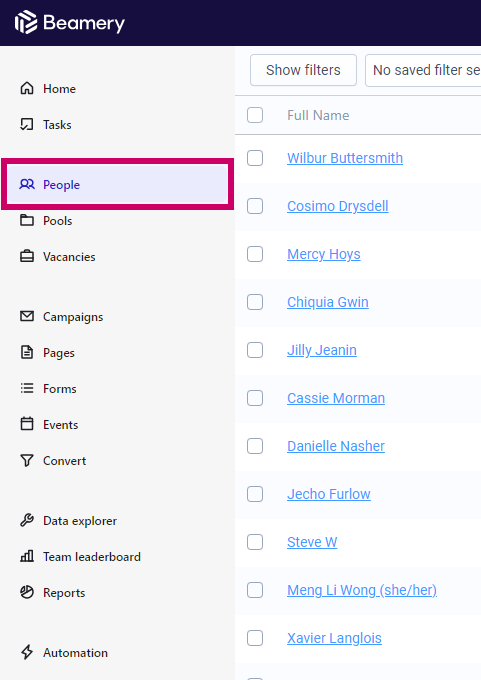The width and height of the screenshot is (481, 680).
Task: Click the Tasks sidebar icon
Action: pos(27,124)
